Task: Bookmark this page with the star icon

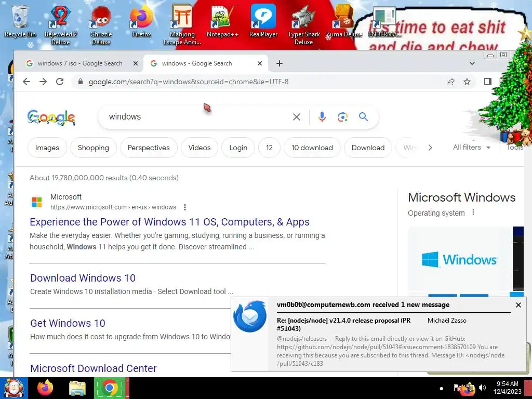Action: 467,82
